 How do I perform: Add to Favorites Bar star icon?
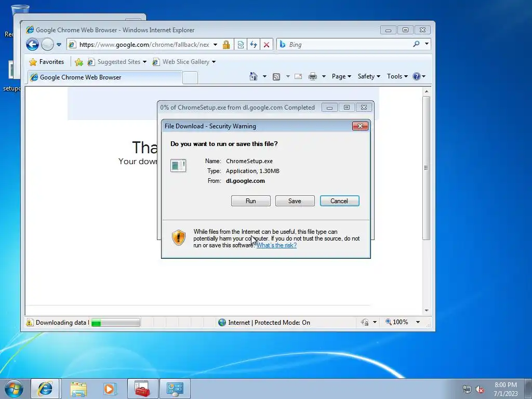[79, 62]
